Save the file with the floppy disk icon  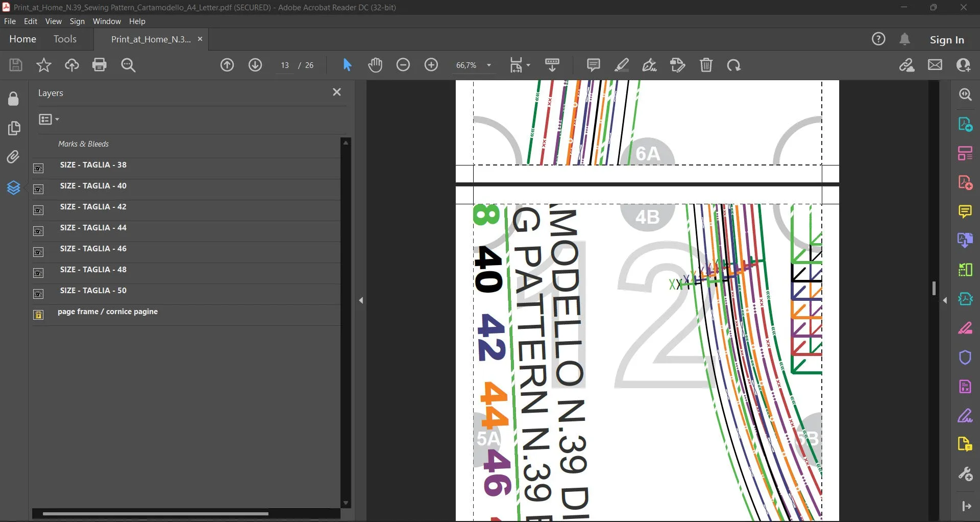(x=16, y=65)
